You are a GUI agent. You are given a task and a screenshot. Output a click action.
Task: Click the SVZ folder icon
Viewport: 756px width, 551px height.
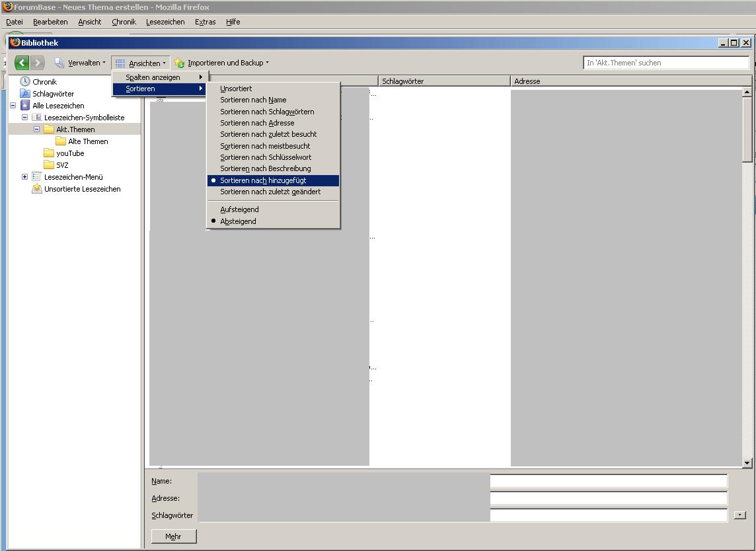[49, 165]
